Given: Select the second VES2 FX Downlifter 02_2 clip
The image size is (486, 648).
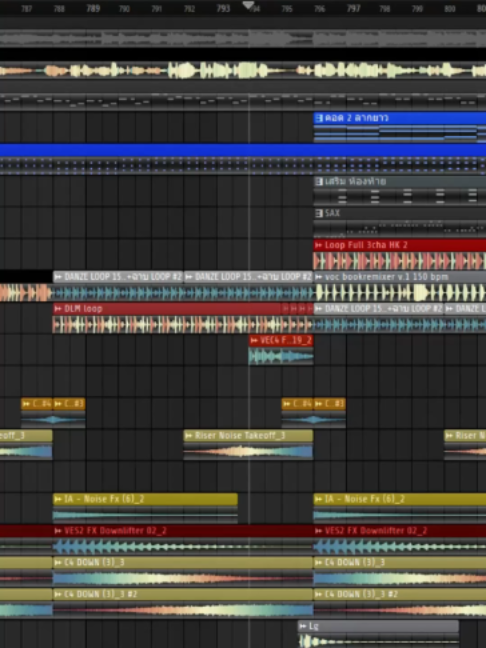Looking at the screenshot, I should click(x=400, y=540).
